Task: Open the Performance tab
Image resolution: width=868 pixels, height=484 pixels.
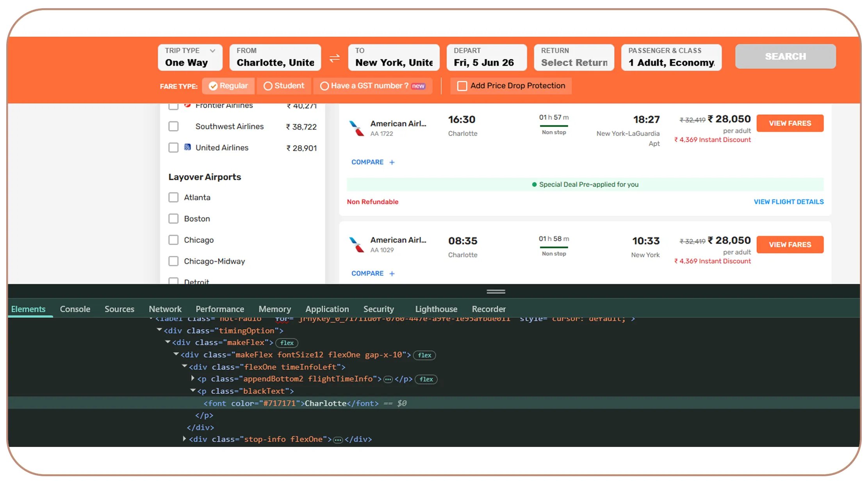Action: [220, 309]
